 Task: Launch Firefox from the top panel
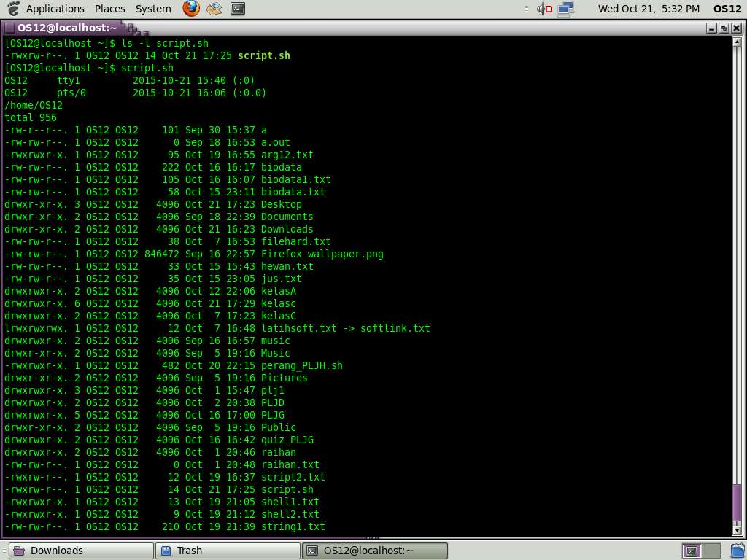(x=191, y=8)
